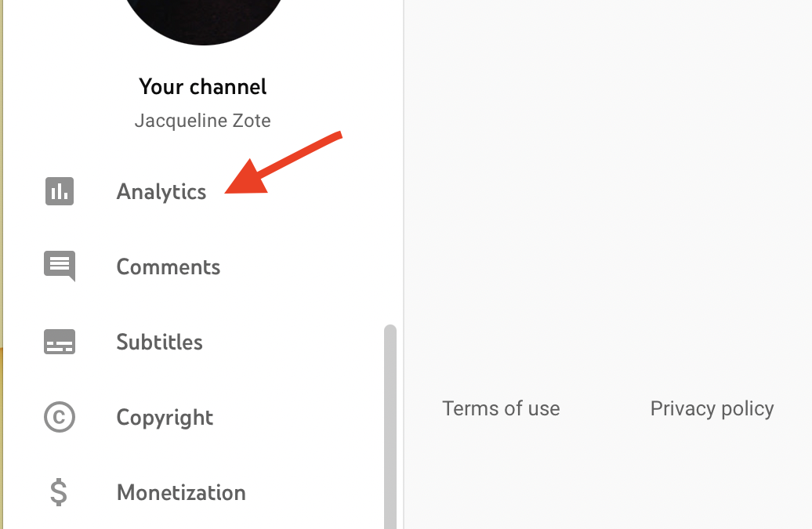
Task: Open the Copyright page
Action: click(x=165, y=417)
